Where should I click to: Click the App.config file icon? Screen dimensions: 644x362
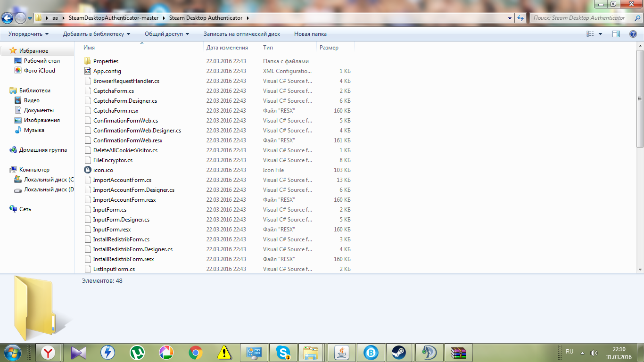(x=87, y=71)
